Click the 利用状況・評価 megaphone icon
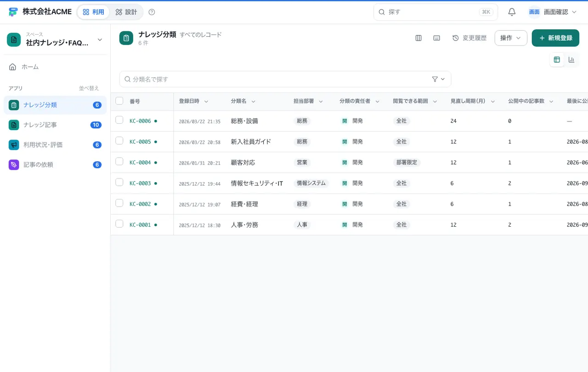 pos(14,145)
